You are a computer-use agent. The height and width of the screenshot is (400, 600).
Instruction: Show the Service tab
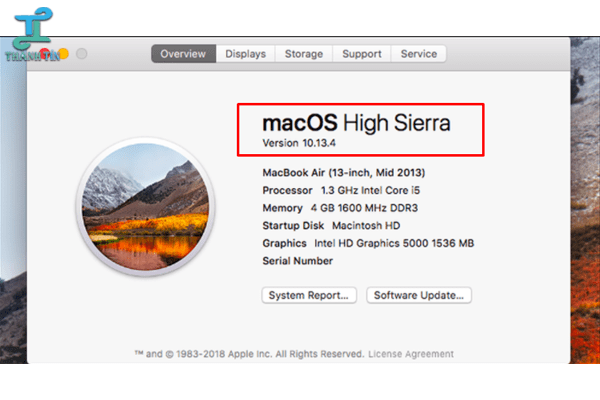[x=418, y=54]
